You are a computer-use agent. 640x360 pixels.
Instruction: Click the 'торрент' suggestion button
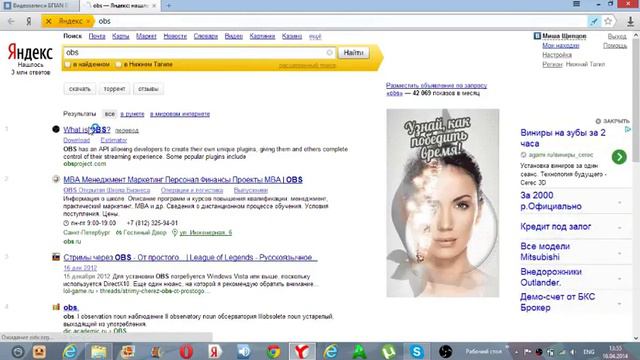(114, 89)
